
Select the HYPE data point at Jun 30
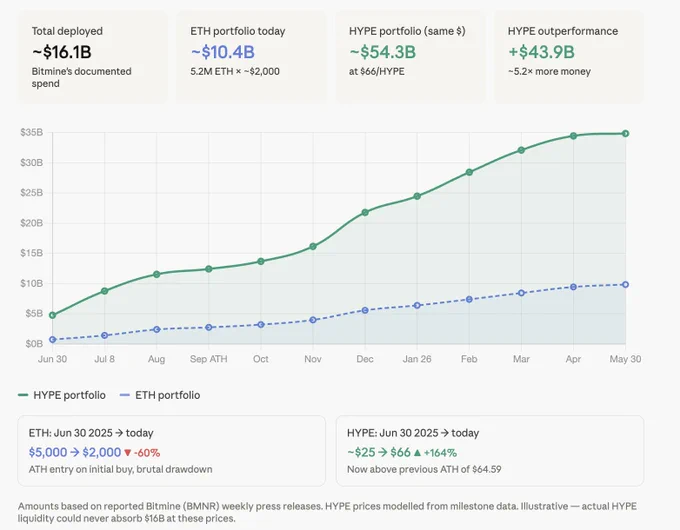pyautogui.click(x=52, y=315)
